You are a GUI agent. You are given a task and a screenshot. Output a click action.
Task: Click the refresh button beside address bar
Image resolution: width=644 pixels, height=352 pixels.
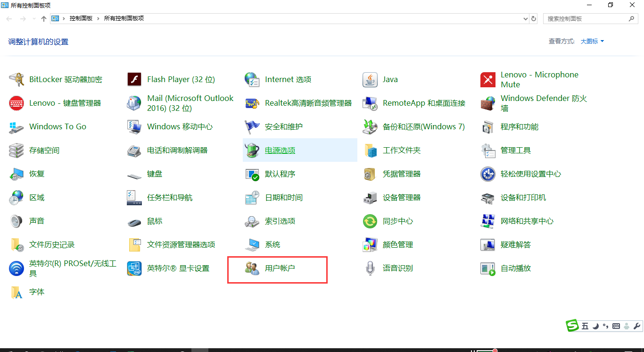[x=534, y=19]
